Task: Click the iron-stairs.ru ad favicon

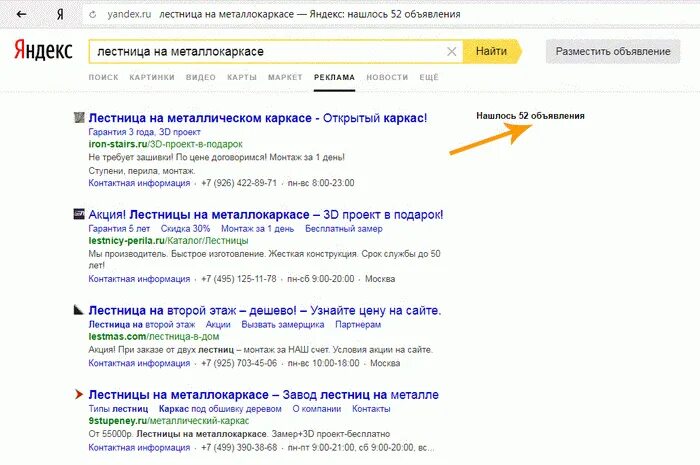Action: [79, 117]
